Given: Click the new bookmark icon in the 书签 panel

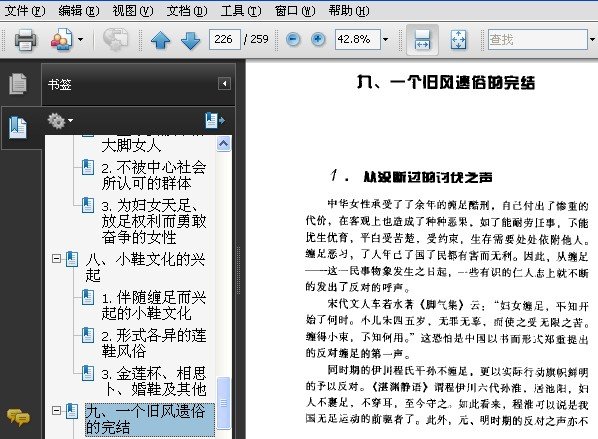Looking at the screenshot, I should pos(215,121).
